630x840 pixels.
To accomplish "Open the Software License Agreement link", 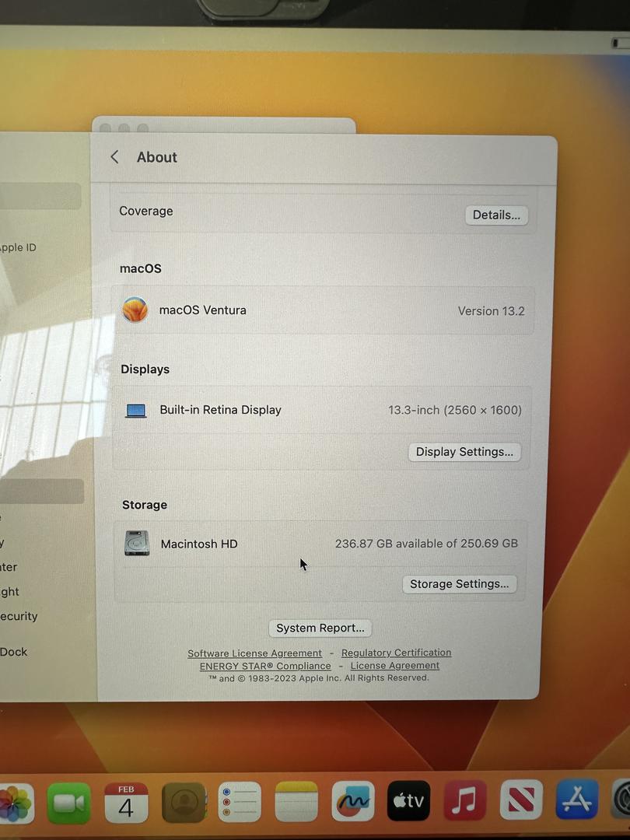I will click(254, 653).
